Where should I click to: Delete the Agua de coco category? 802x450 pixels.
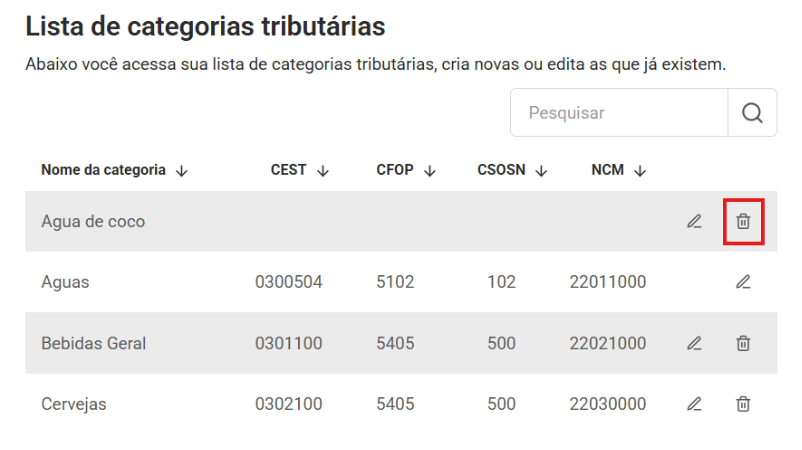click(743, 222)
